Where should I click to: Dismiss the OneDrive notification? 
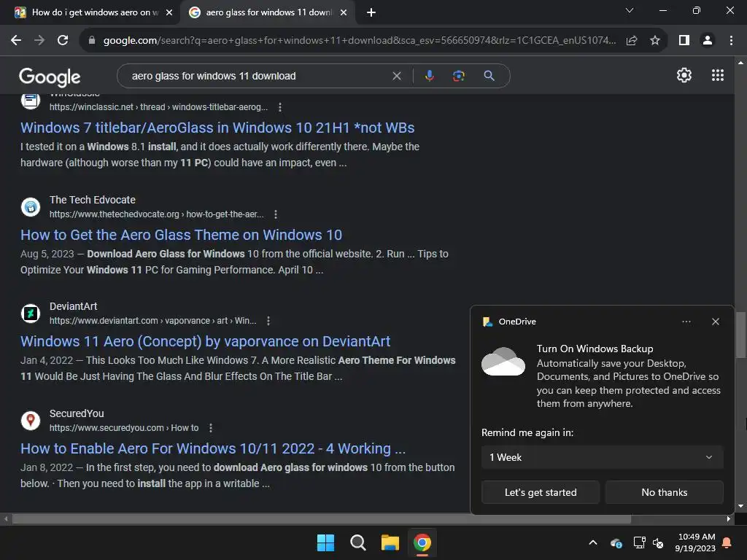[715, 322]
